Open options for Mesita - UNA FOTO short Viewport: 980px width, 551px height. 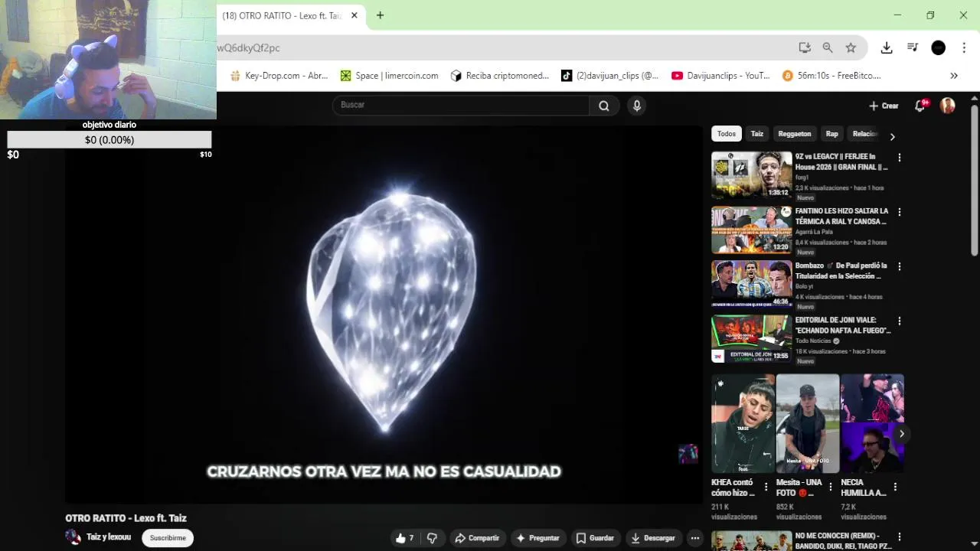point(831,487)
